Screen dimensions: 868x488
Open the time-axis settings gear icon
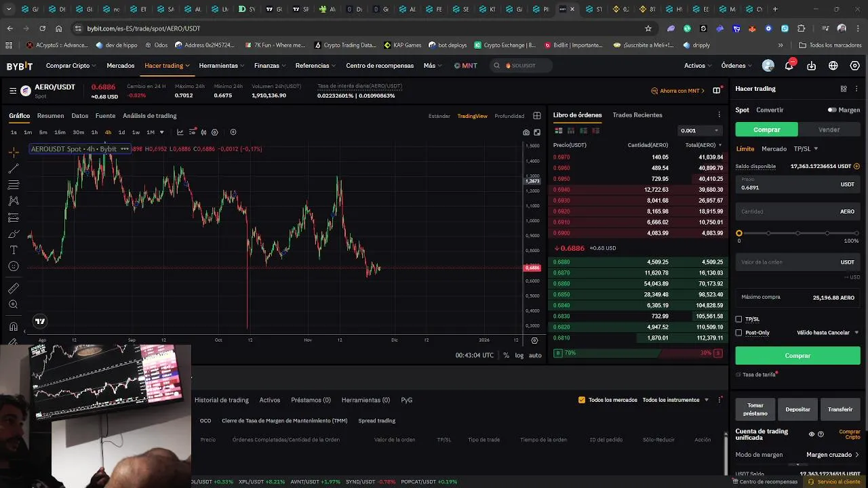click(x=534, y=340)
